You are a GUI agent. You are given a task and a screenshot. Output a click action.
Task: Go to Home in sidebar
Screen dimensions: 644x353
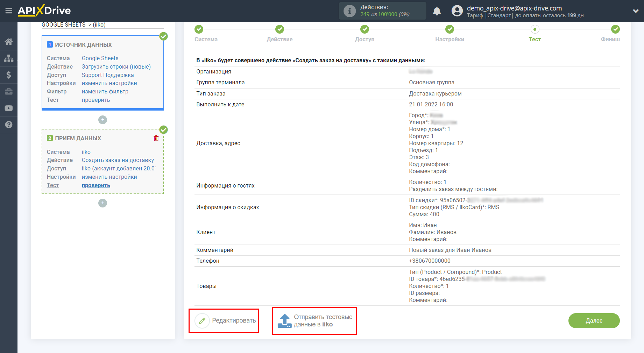click(x=9, y=42)
